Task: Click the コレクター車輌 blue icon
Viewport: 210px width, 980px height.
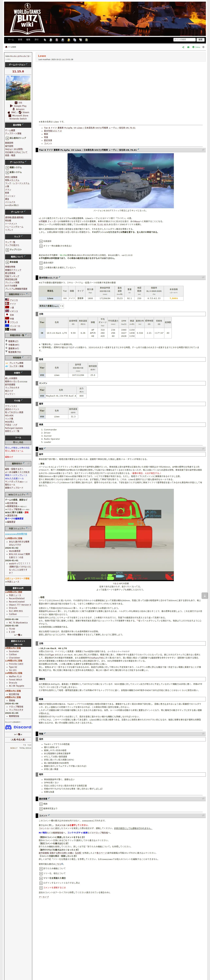Action: (7, 366)
